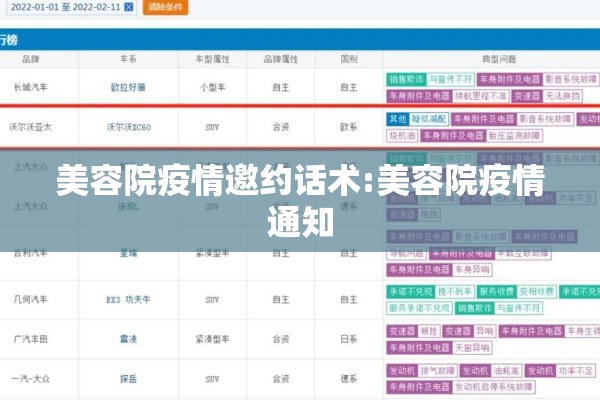Click the 车系 column header

coord(128,59)
